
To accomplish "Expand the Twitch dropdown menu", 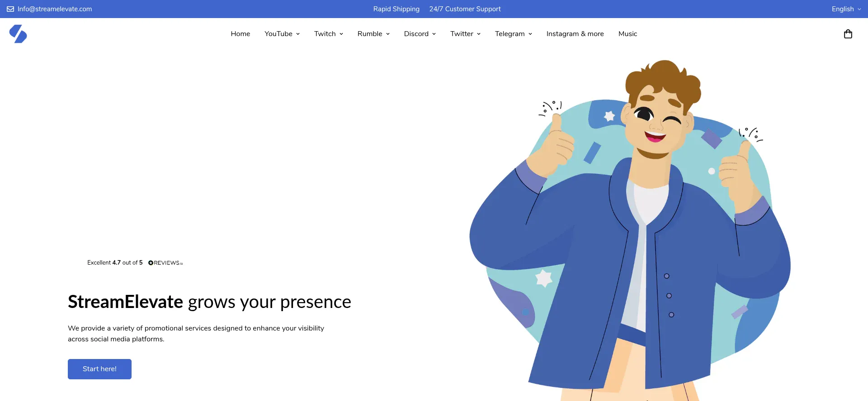I will click(x=329, y=34).
